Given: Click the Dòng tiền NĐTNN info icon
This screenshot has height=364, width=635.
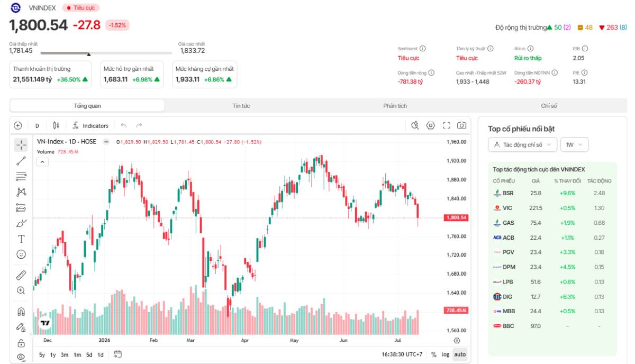Looking at the screenshot, I should click(554, 72).
